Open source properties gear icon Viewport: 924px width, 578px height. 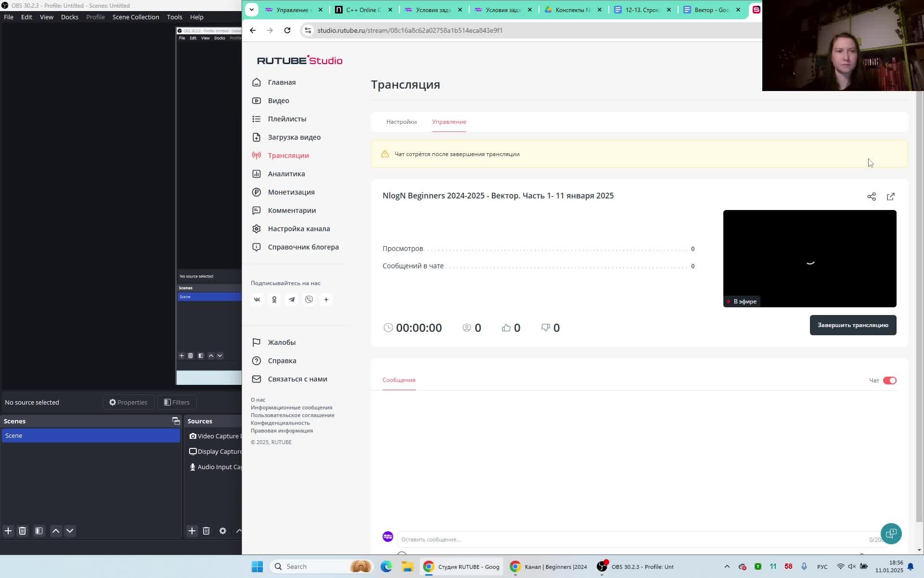[x=223, y=531]
